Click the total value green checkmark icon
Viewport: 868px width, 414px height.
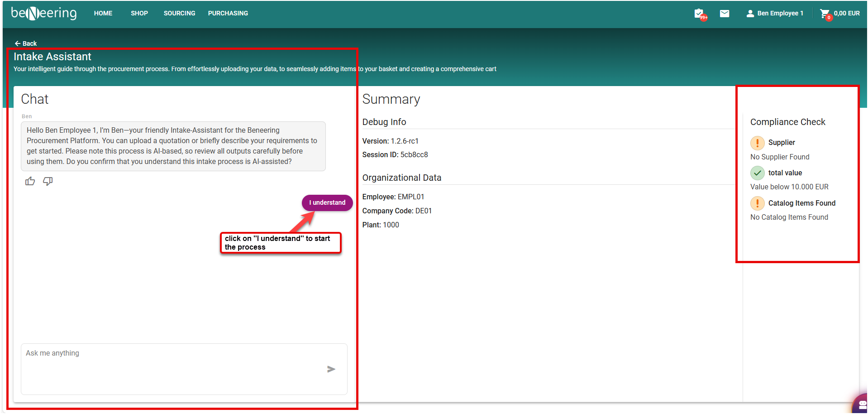point(757,173)
